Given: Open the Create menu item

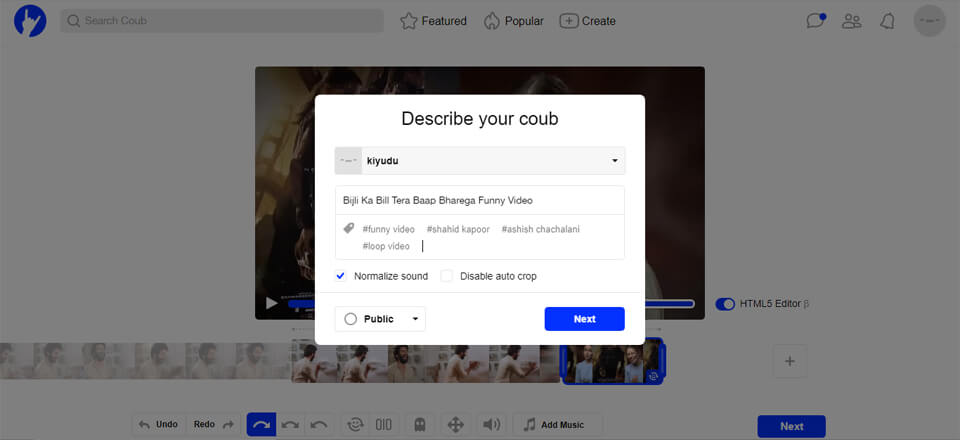Looking at the screenshot, I should (587, 21).
